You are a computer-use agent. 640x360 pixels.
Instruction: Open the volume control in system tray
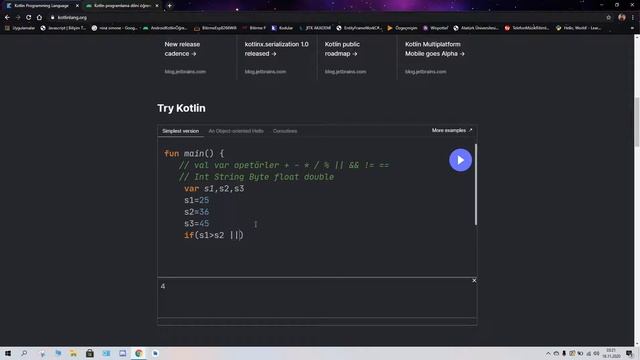pos(596,354)
